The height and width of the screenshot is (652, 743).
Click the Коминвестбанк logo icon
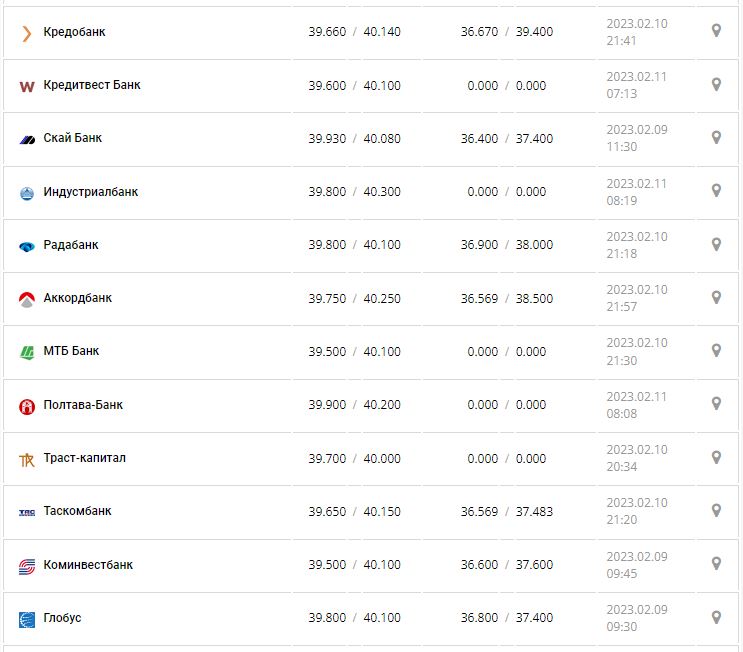click(27, 566)
